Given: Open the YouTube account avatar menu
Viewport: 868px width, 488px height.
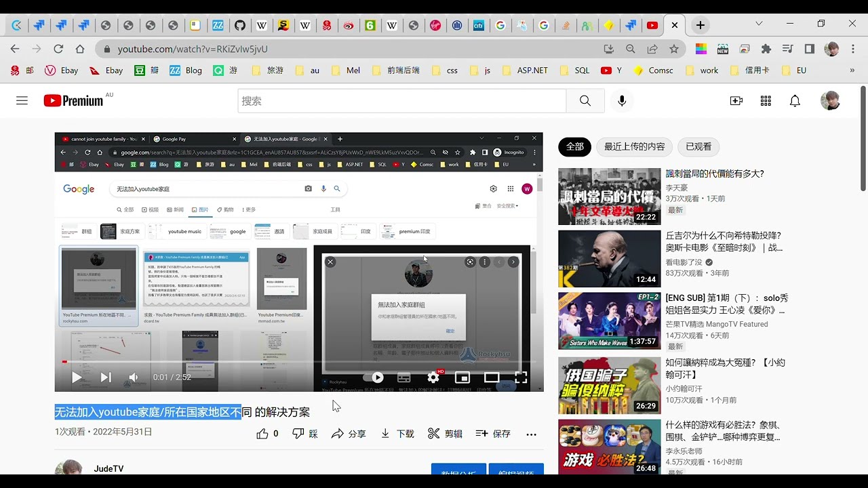Looking at the screenshot, I should pyautogui.click(x=830, y=101).
